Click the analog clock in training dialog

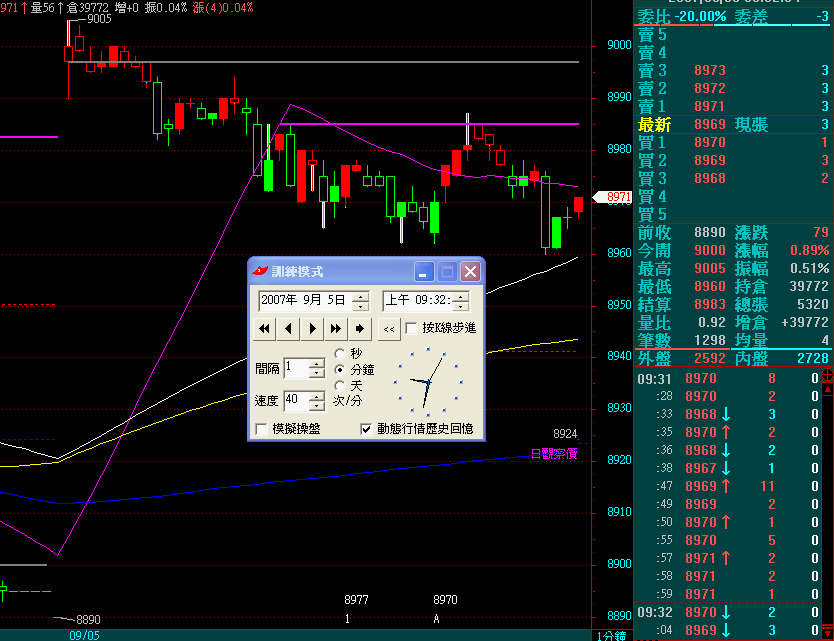pyautogui.click(x=428, y=382)
